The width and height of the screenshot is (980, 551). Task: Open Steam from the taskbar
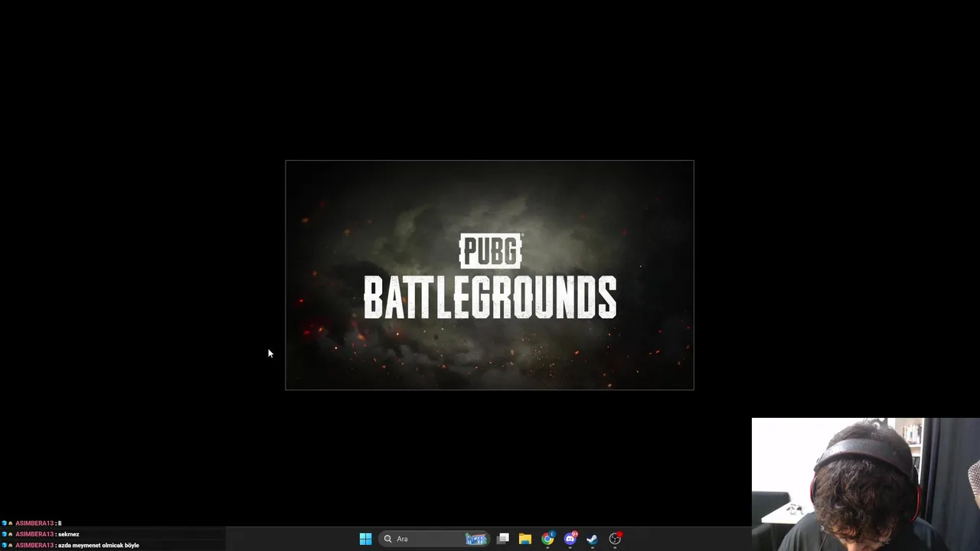593,539
